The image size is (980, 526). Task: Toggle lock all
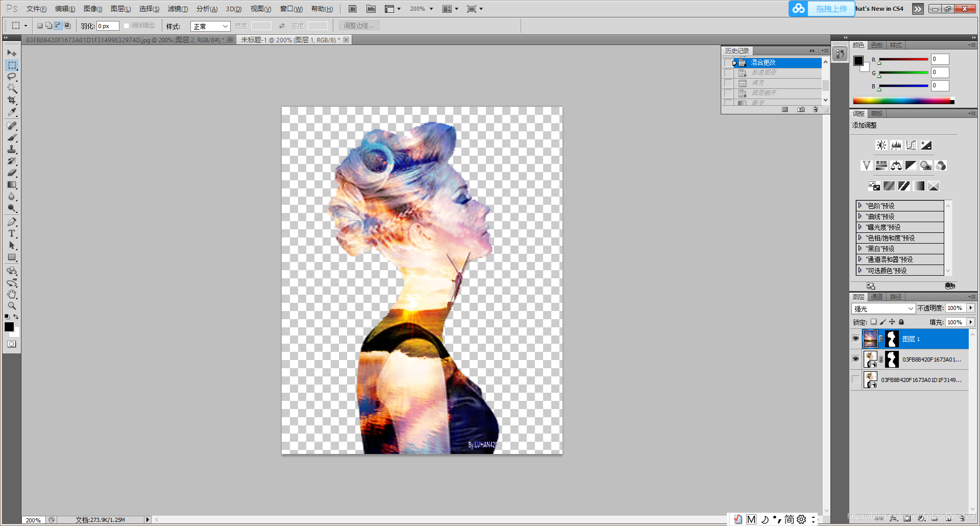pyautogui.click(x=901, y=322)
